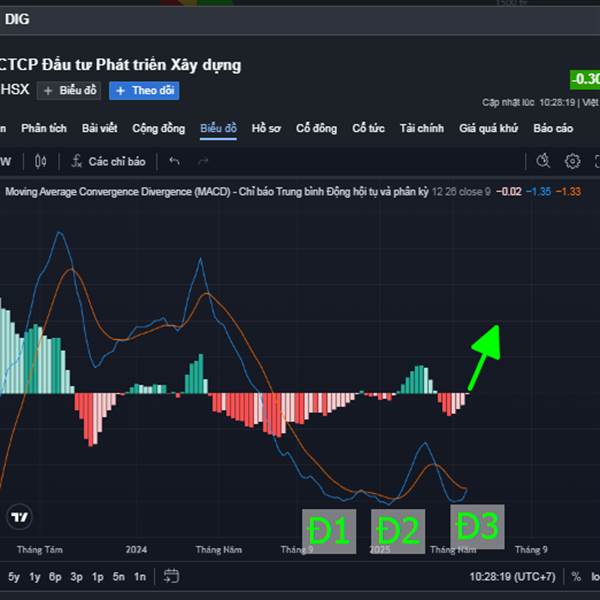Open the Hồ sơ tab
The height and width of the screenshot is (600, 600).
pyautogui.click(x=266, y=128)
